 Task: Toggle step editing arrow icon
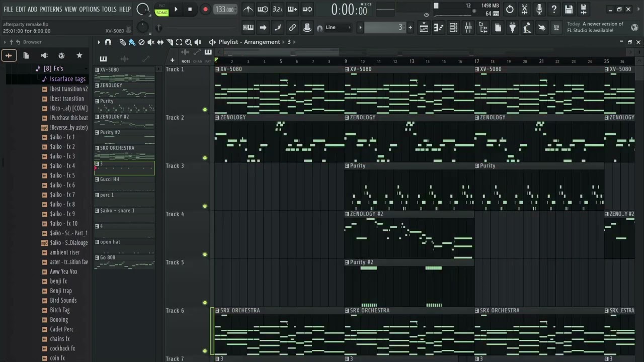click(263, 28)
